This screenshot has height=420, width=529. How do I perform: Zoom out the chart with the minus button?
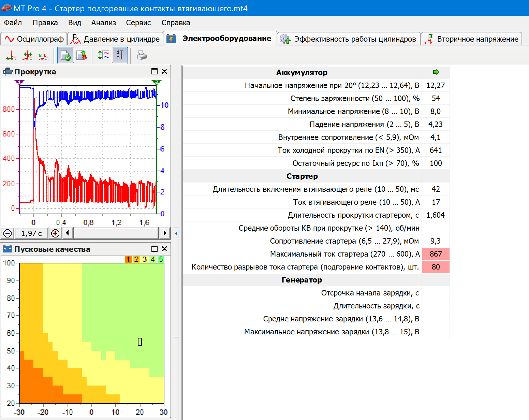(8, 233)
